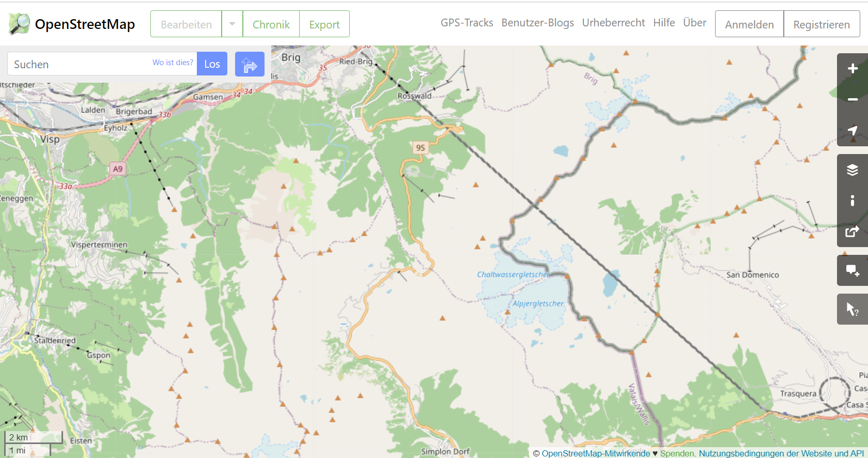This screenshot has height=458, width=868.
Task: Open the map key info icon
Action: click(x=853, y=201)
